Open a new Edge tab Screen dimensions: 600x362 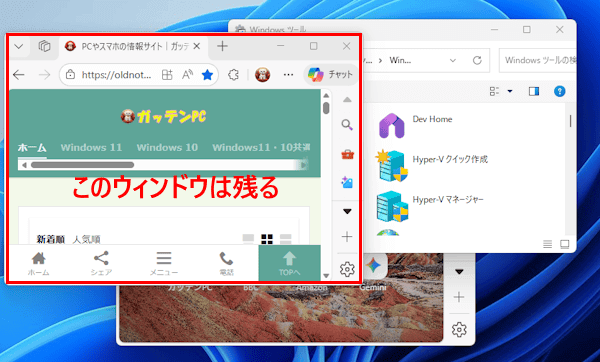[x=222, y=46]
